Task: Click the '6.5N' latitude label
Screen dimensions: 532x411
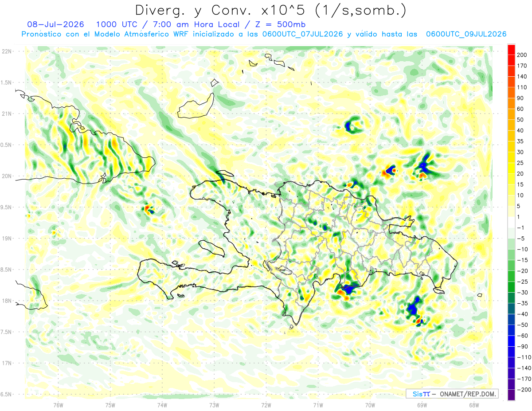Action: (6, 394)
